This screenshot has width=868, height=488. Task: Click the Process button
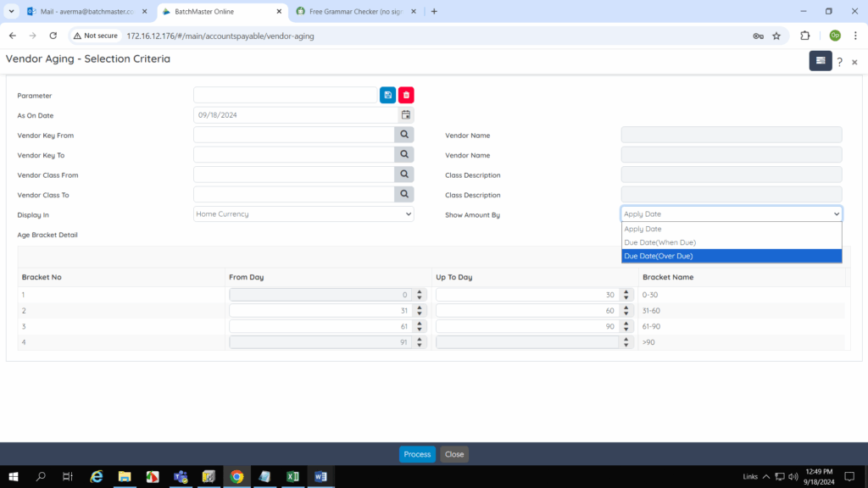point(417,454)
